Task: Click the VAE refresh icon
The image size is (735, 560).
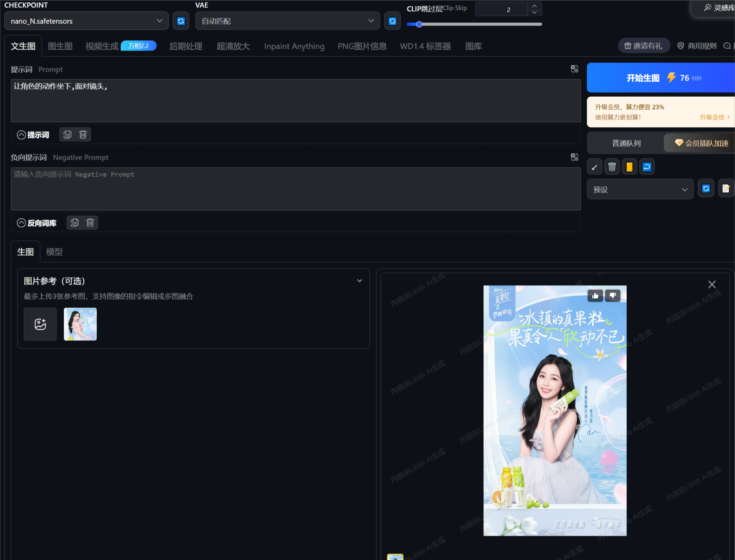Action: (x=392, y=21)
